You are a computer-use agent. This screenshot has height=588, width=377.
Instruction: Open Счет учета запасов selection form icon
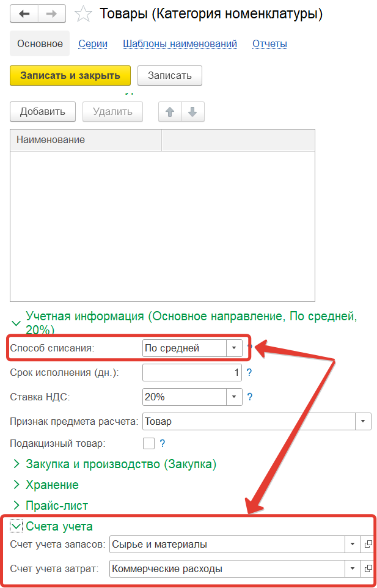click(367, 544)
